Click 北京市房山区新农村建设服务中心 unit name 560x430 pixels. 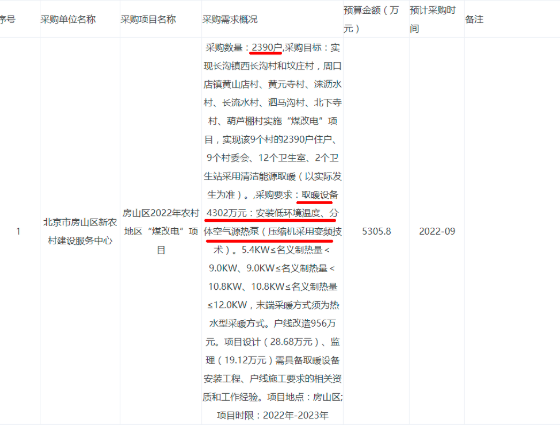pos(80,231)
